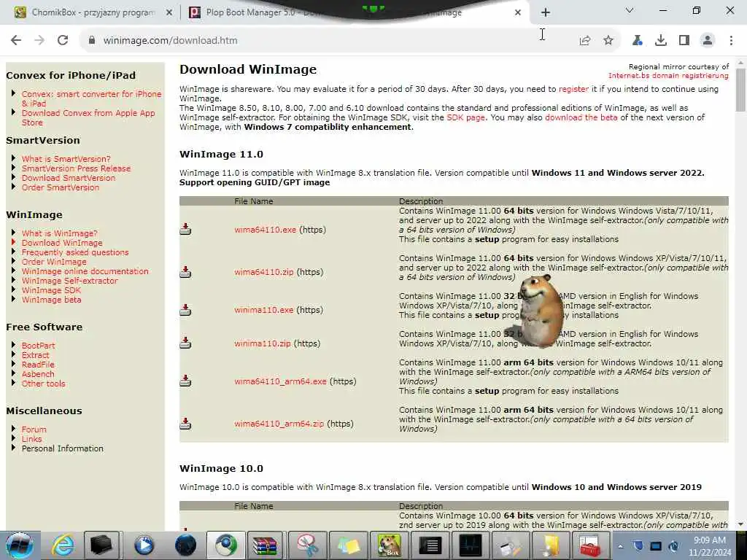The width and height of the screenshot is (747, 560).
Task: Open What is SmartVersion? link
Action: [66, 159]
